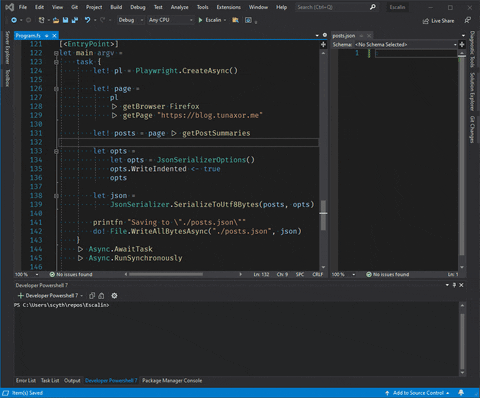Open the Server Explorer side tab

click(7, 47)
